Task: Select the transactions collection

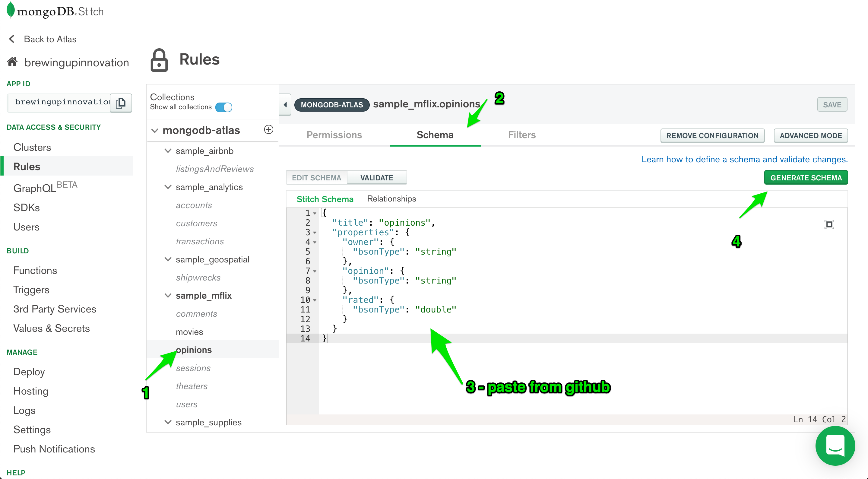Action: [x=200, y=241]
